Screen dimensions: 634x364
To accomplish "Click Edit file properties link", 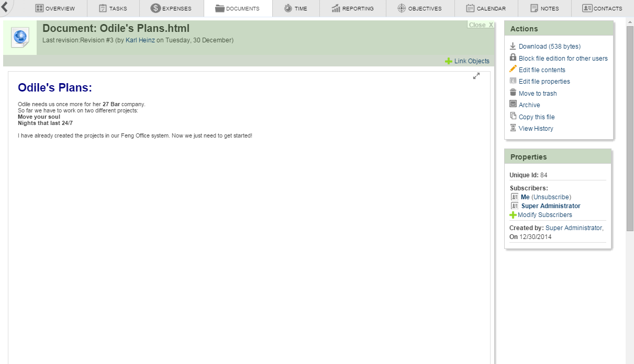I will click(x=544, y=82).
